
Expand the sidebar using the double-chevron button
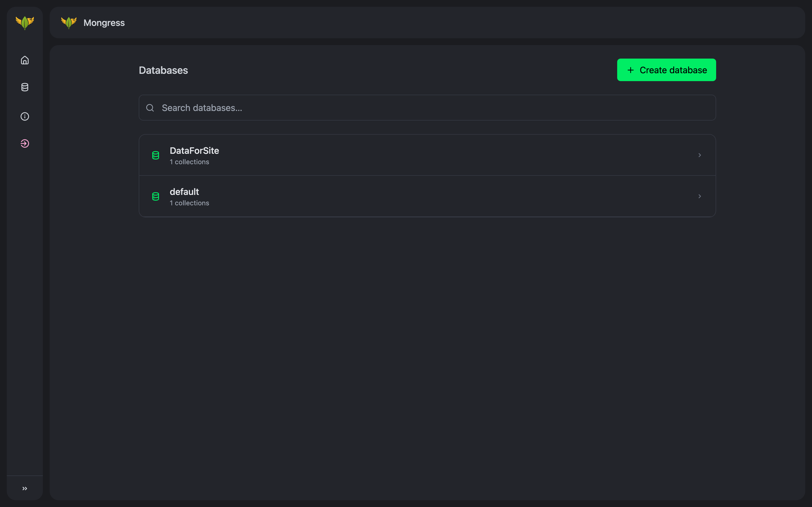click(x=25, y=488)
